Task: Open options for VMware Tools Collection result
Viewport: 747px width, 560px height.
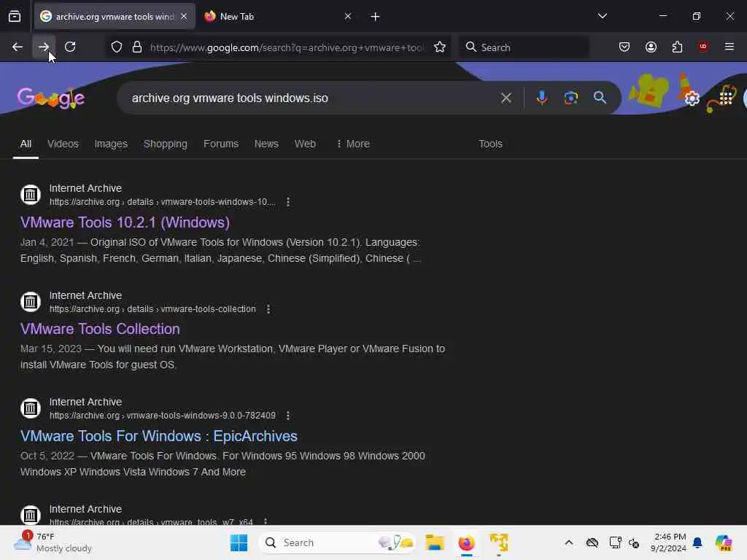Action: tap(268, 309)
